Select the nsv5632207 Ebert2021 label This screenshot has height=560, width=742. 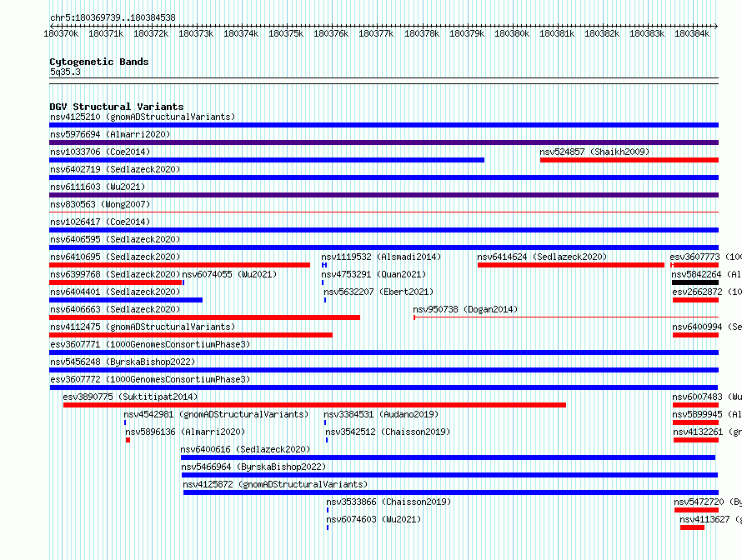point(379,292)
